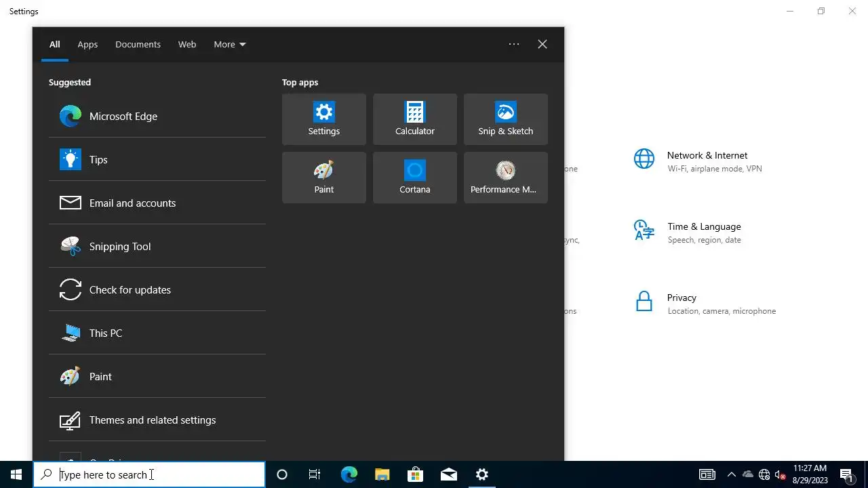
Task: Open Paint in the Suggested list
Action: click(x=157, y=376)
